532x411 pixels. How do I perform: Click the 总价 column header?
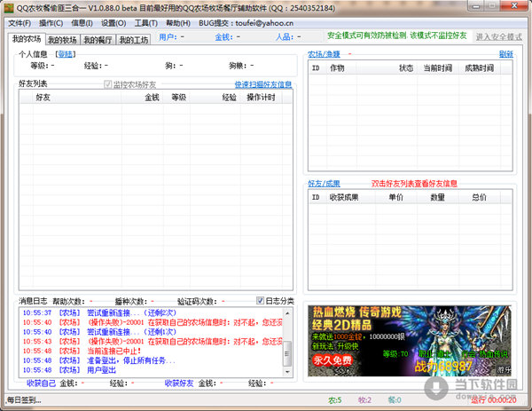[480, 197]
